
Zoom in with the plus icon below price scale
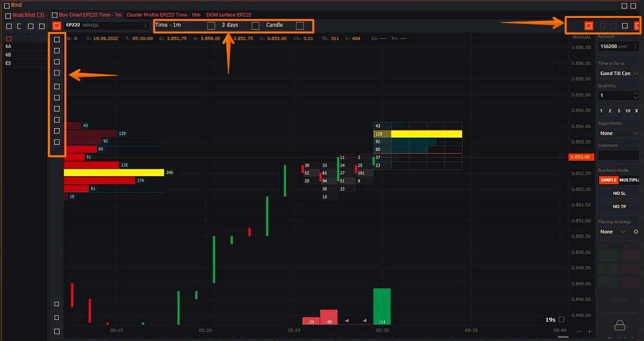point(589,332)
